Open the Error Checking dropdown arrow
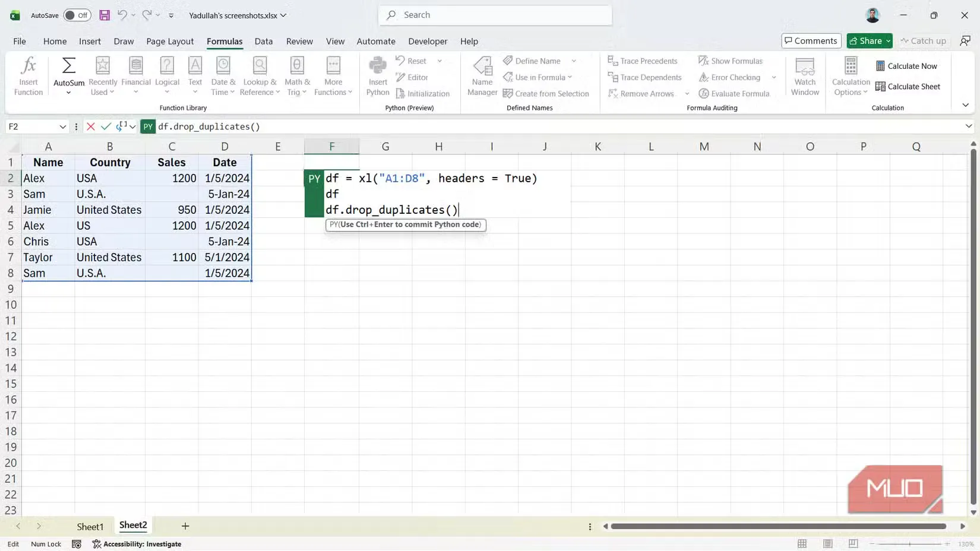The height and width of the screenshot is (551, 980). [x=774, y=77]
